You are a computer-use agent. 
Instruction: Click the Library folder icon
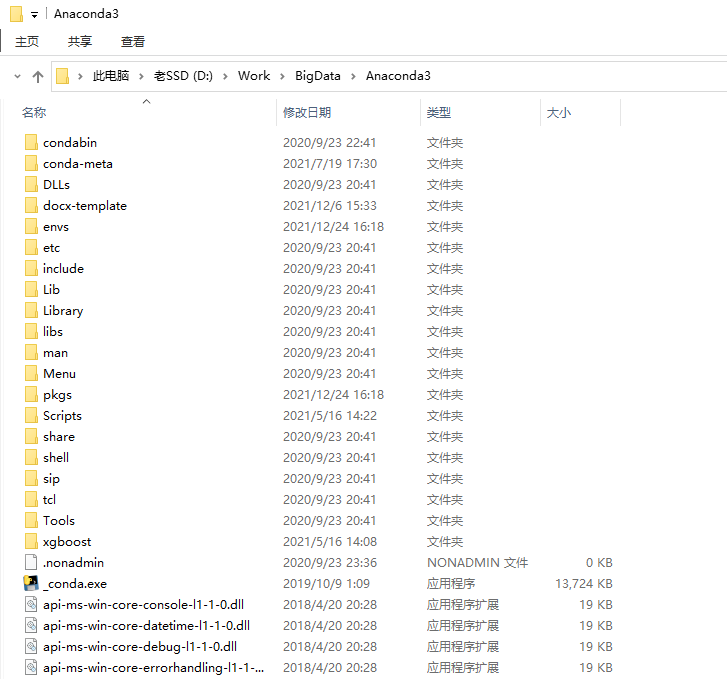[x=31, y=310]
